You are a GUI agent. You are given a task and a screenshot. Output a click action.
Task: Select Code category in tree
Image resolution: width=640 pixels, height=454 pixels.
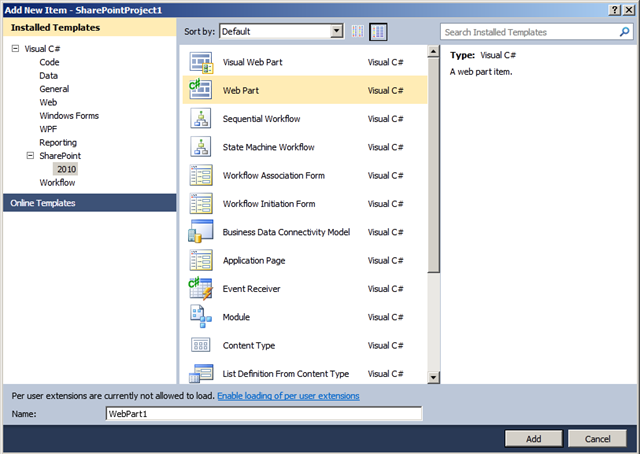(49, 62)
